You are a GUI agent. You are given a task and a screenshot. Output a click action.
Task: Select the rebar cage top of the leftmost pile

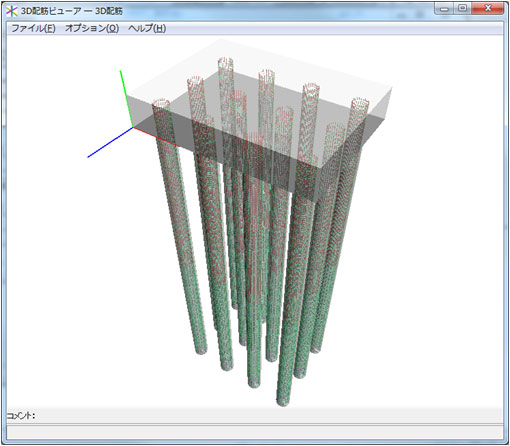(161, 103)
